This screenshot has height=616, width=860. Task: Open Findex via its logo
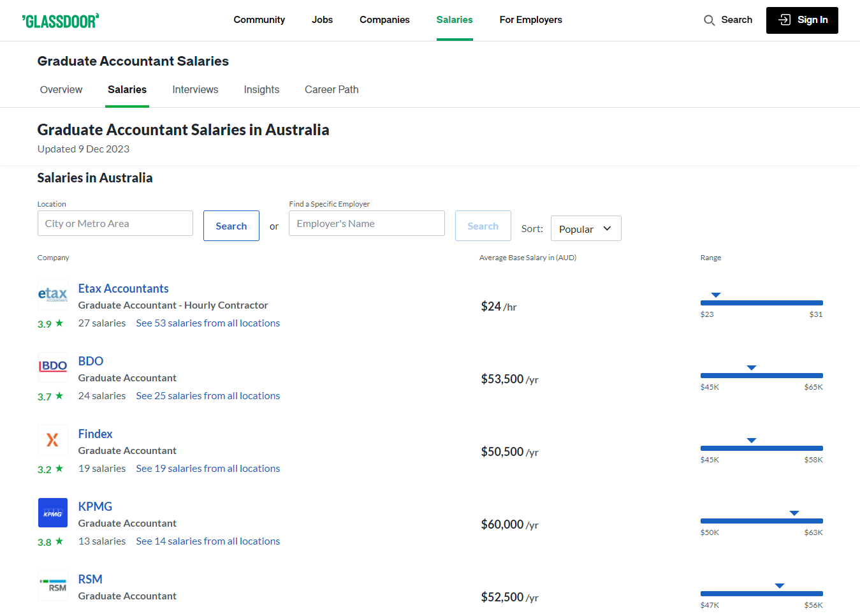[x=52, y=439]
